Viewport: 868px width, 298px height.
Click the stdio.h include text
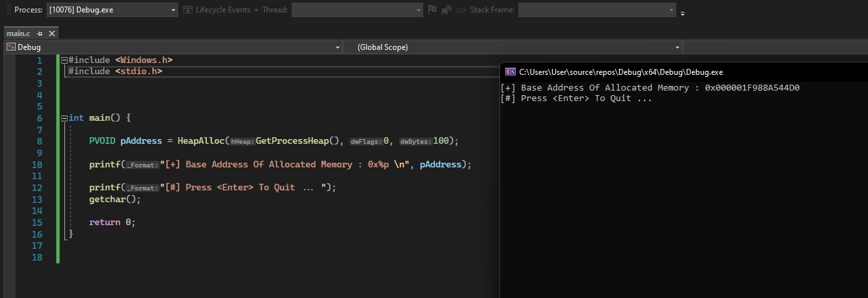pos(139,71)
